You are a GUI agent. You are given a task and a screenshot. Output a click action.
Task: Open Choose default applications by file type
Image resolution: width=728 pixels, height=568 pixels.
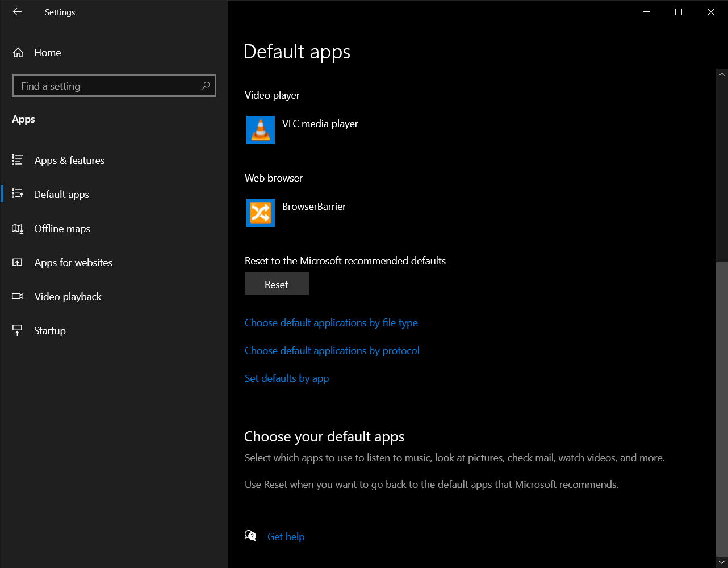pyautogui.click(x=331, y=323)
